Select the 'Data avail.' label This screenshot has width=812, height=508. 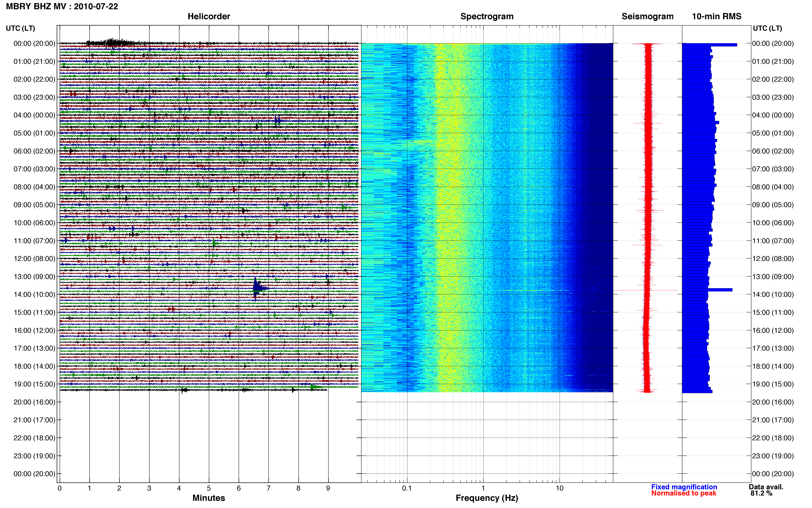pos(766,487)
